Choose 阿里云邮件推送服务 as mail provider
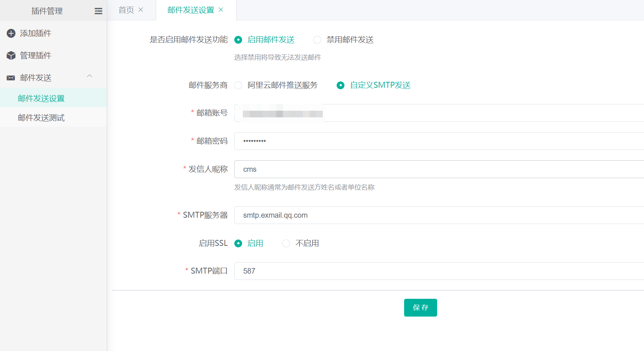This screenshot has width=644, height=351. tap(238, 86)
